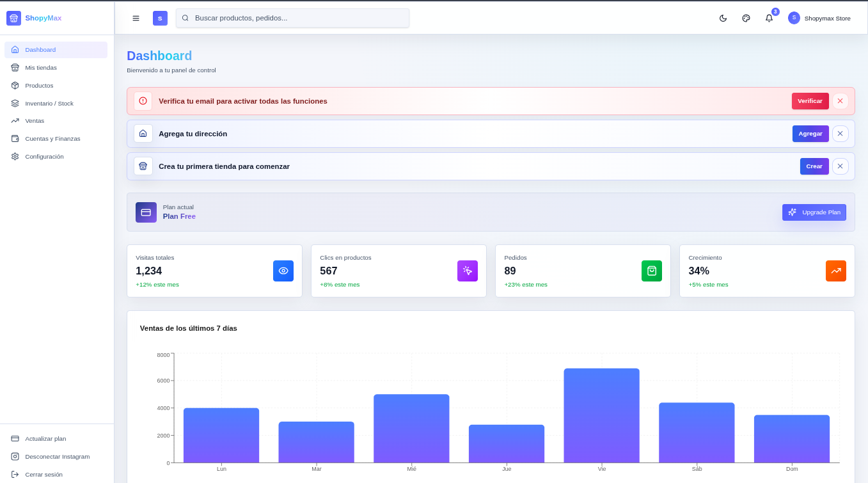Click the eye icon on Visitas totales card
The height and width of the screenshot is (483, 868).
(x=283, y=271)
